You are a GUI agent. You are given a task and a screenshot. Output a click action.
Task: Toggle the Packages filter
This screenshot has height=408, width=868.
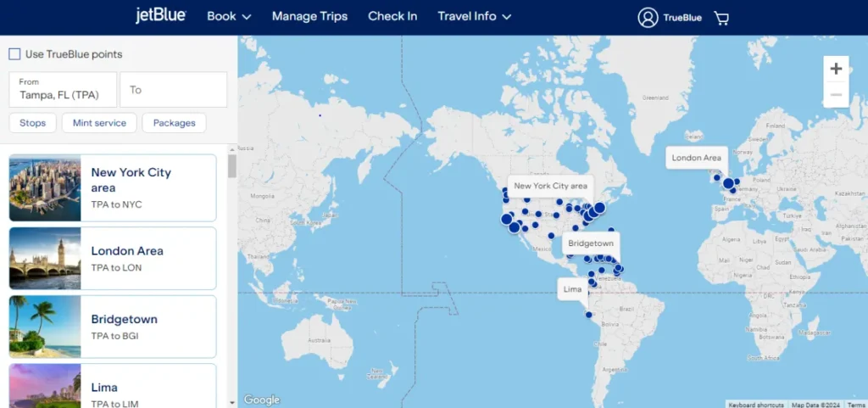click(175, 123)
